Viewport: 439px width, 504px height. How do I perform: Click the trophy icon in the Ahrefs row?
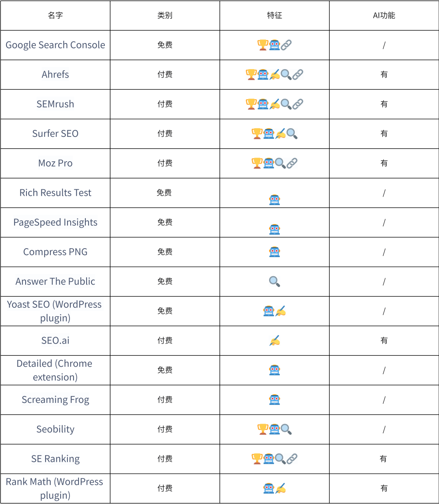[251, 75]
